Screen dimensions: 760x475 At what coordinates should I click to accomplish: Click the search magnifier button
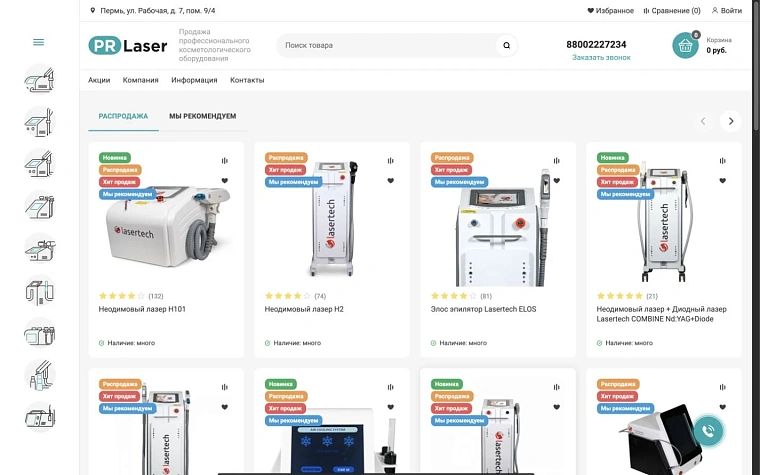coord(507,46)
